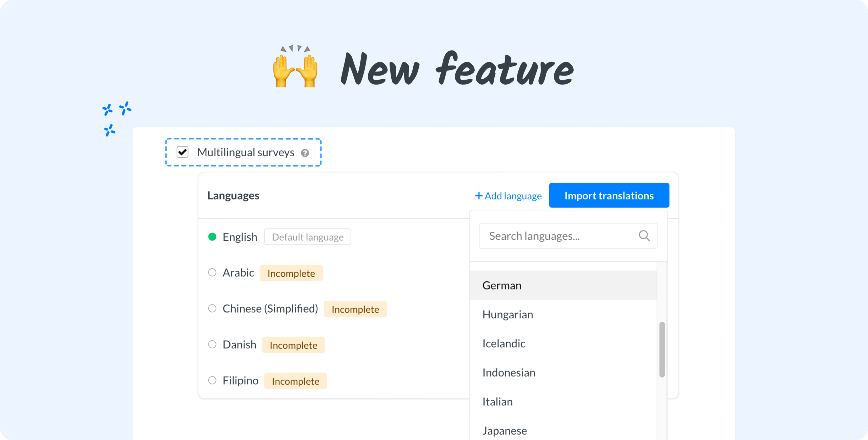This screenshot has height=440, width=868.
Task: Click the help question mark icon
Action: pos(305,153)
